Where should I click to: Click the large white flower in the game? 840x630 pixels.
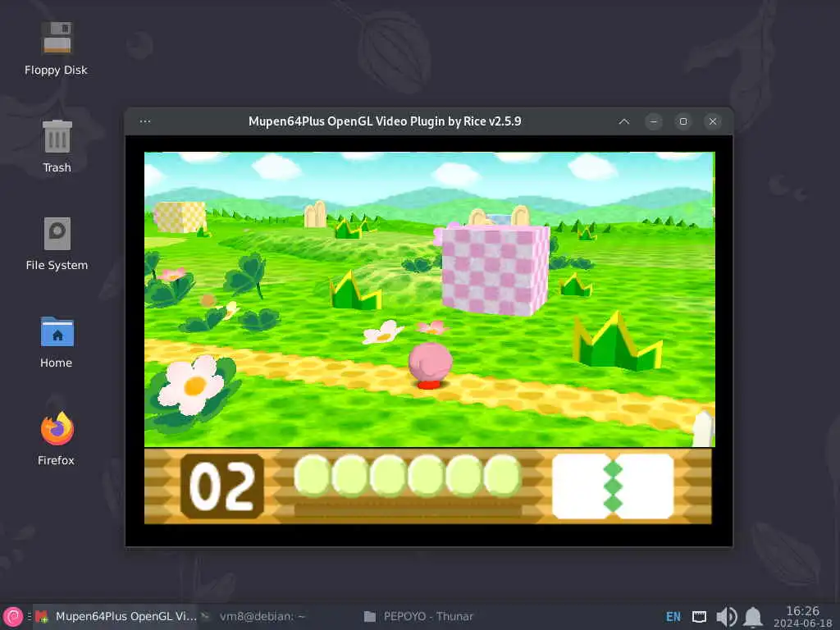[192, 385]
